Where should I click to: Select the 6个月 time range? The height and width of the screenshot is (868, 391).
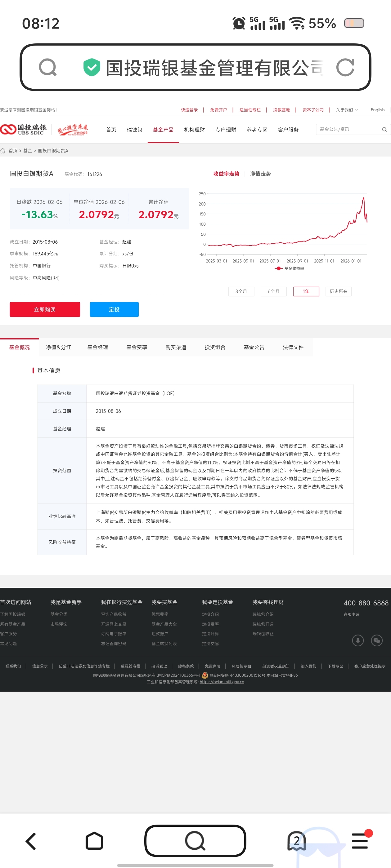pyautogui.click(x=274, y=291)
